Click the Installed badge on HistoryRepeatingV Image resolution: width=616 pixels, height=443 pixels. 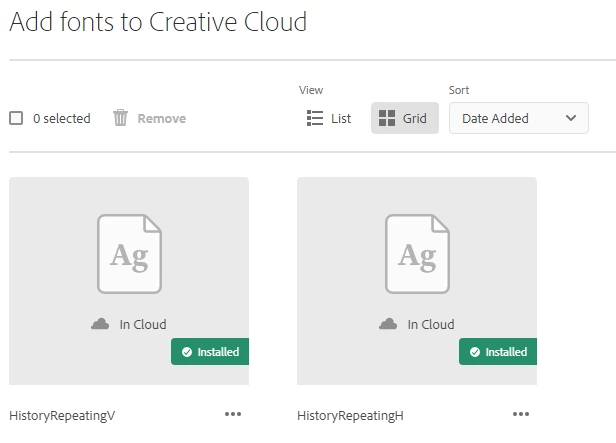210,351
